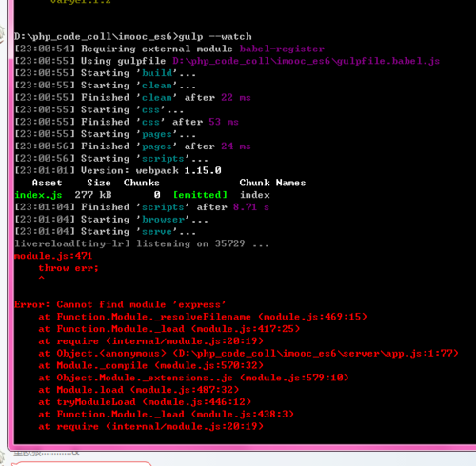
Task: Click "Finished 'pages' after 24 ms" line
Action: click(x=132, y=146)
